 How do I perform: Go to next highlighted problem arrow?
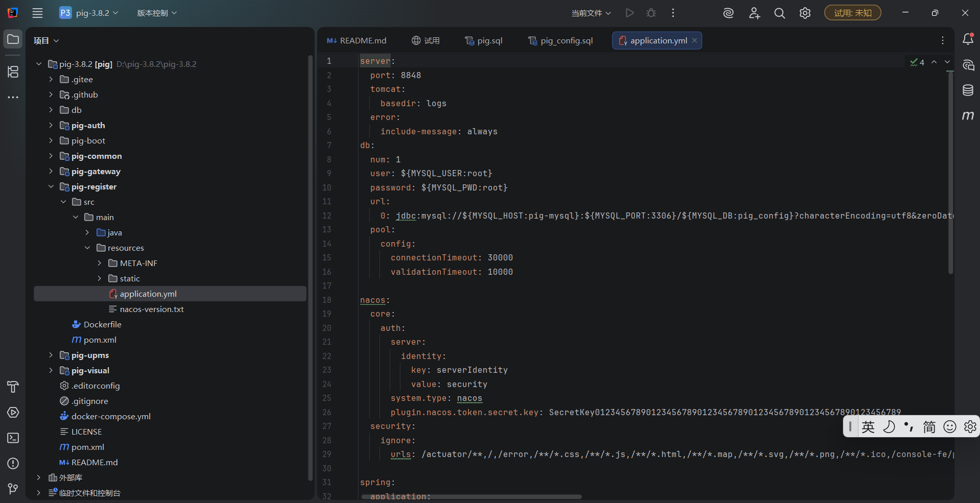click(947, 62)
